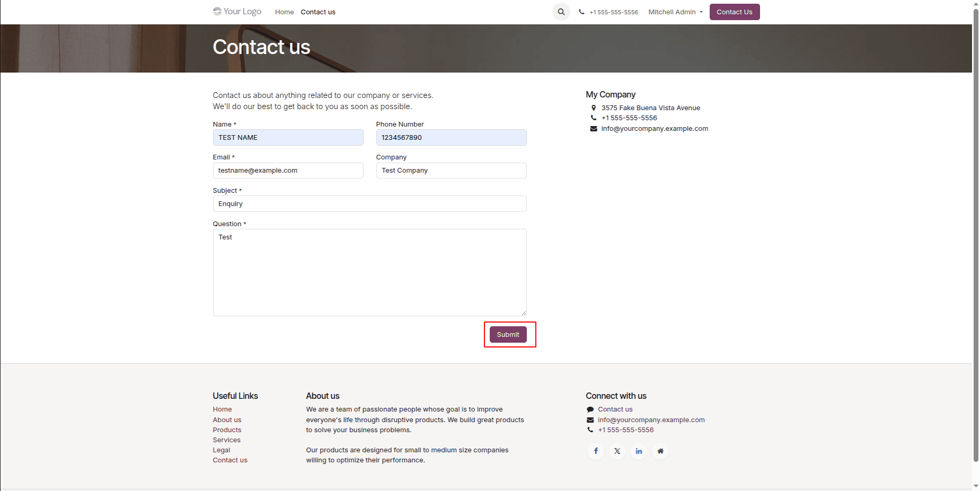Click the scrollbar down arrow

(x=976, y=486)
